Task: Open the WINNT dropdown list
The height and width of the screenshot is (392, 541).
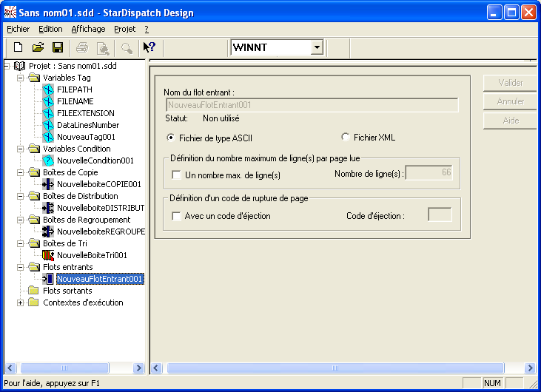Action: [317, 47]
